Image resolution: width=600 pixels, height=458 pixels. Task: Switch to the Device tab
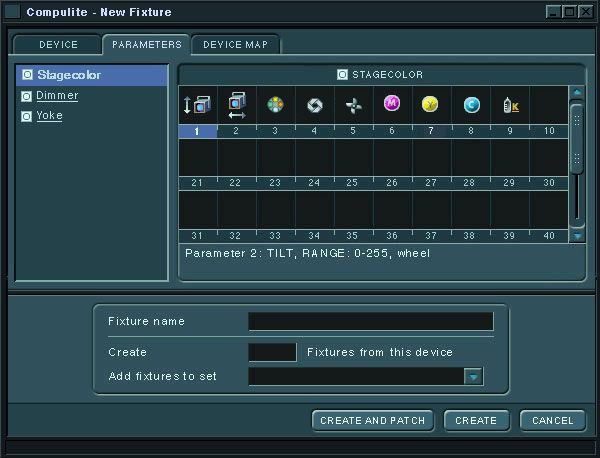coord(58,45)
